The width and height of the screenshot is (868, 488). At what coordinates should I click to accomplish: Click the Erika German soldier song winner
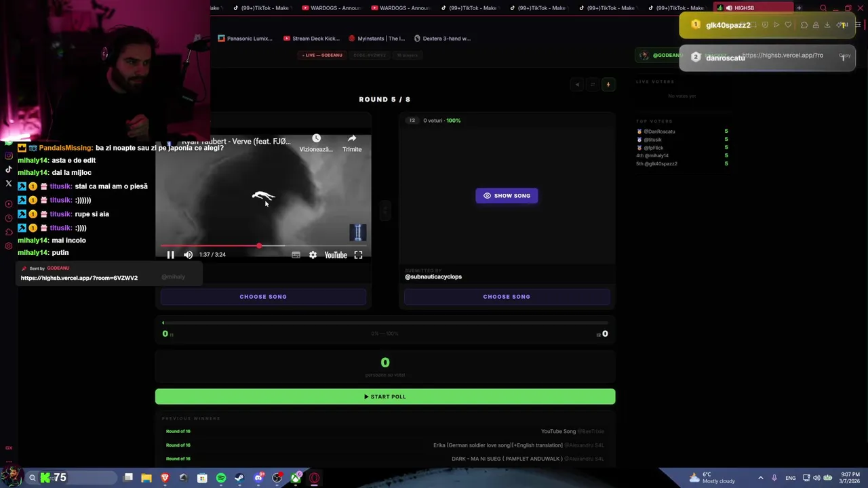coord(498,445)
